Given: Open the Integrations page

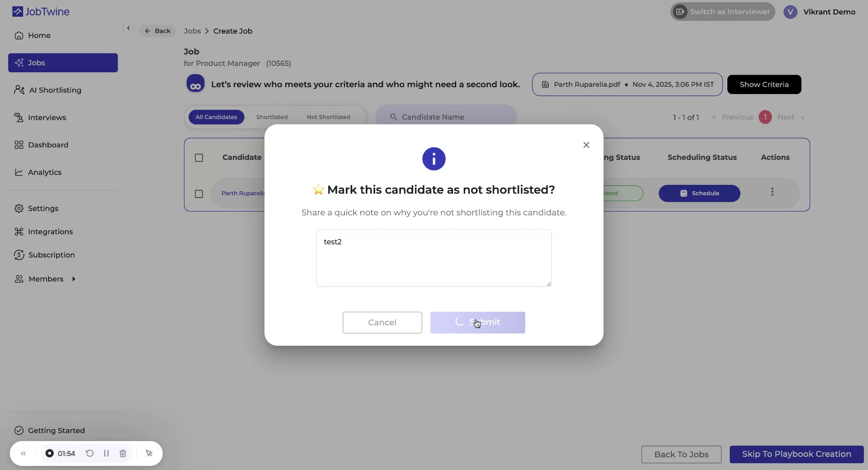Looking at the screenshot, I should 51,231.
